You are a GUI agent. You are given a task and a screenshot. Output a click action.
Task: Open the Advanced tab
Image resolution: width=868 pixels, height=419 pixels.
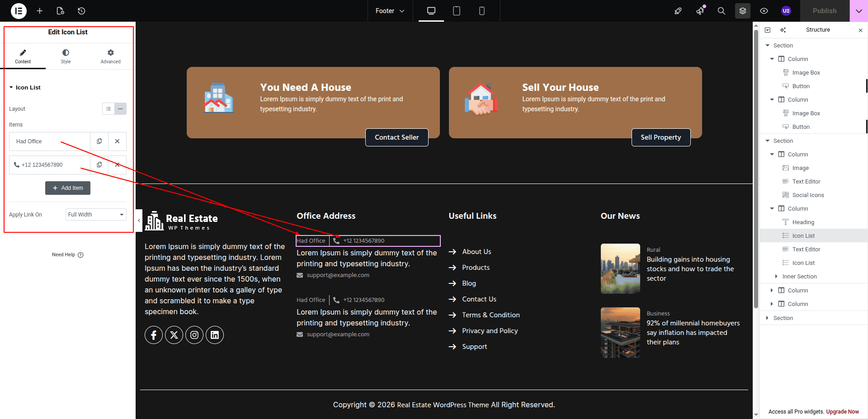click(x=110, y=56)
